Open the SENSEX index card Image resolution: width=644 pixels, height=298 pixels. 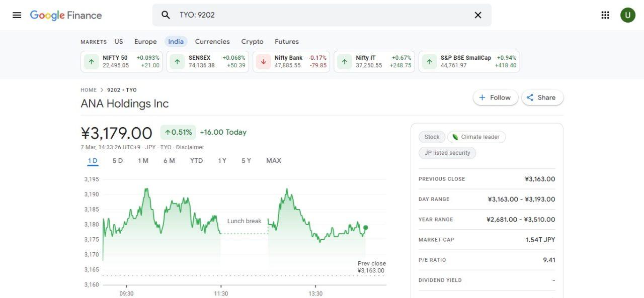(x=208, y=62)
